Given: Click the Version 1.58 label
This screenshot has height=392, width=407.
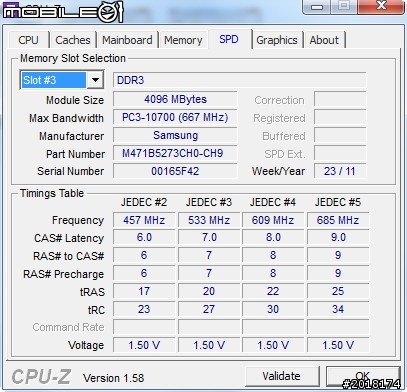Looking at the screenshot, I should [114, 378].
